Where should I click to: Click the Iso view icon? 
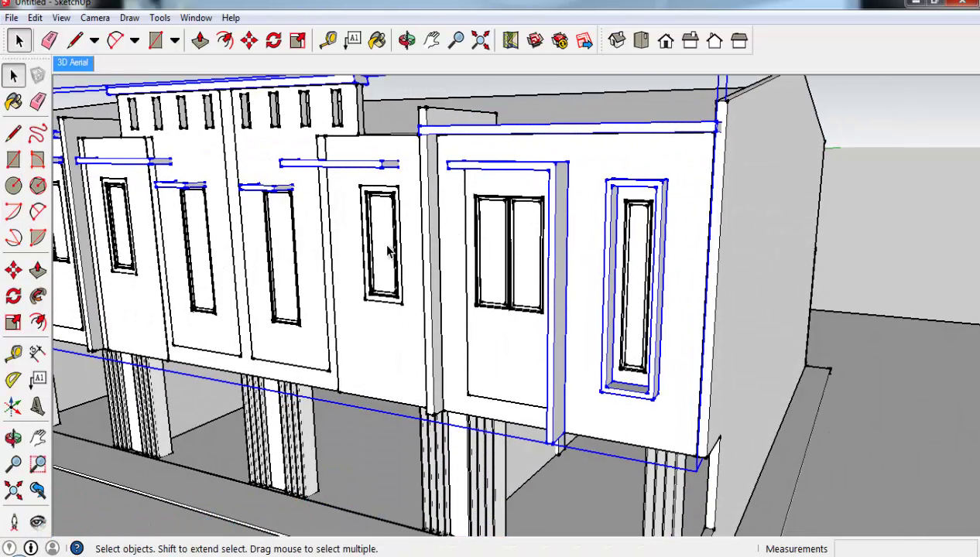(616, 40)
